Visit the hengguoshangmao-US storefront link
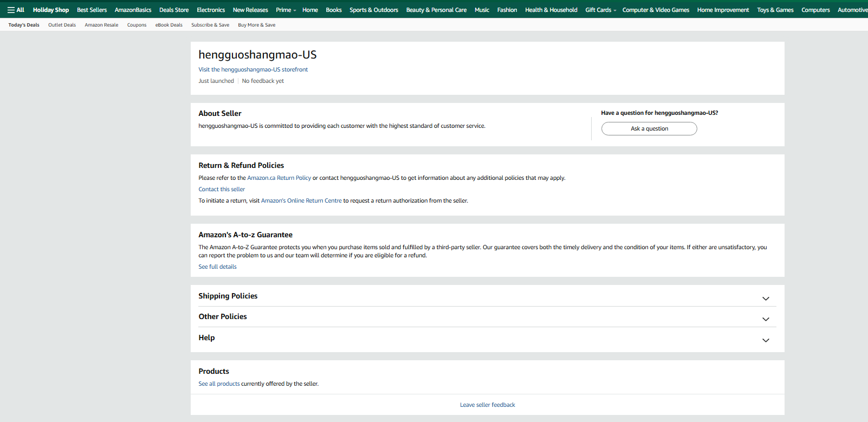 coord(252,69)
